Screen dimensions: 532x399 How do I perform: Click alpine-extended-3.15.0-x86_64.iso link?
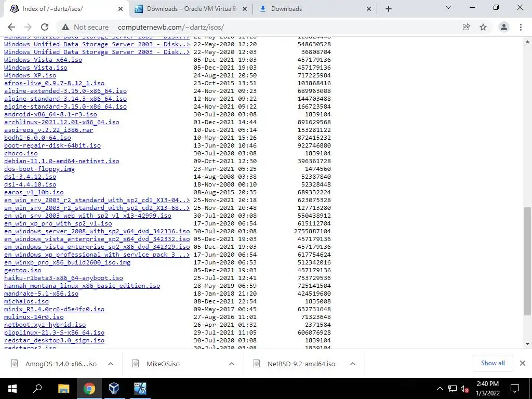coord(65,91)
